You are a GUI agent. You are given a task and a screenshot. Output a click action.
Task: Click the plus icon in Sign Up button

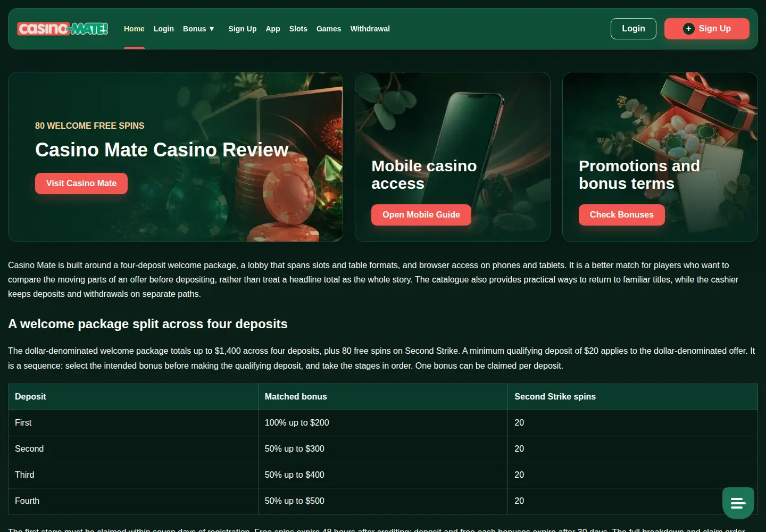tap(688, 29)
